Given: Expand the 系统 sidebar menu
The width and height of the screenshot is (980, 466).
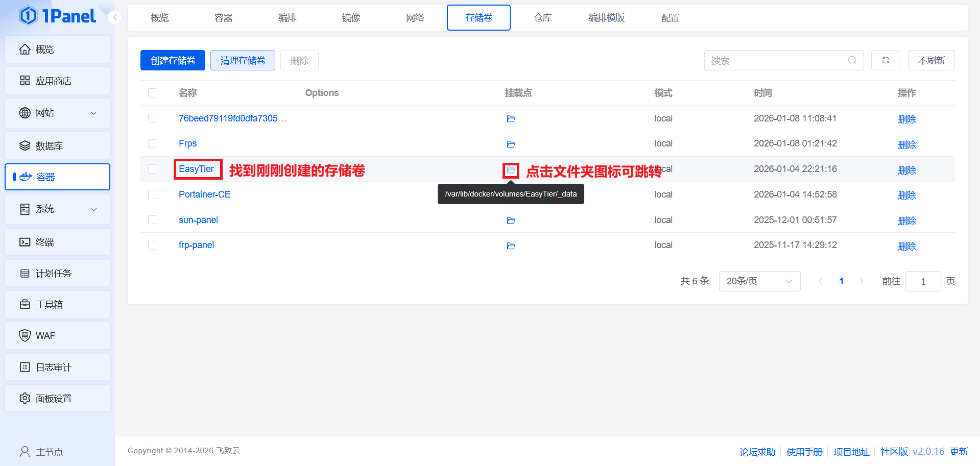Looking at the screenshot, I should [x=57, y=209].
